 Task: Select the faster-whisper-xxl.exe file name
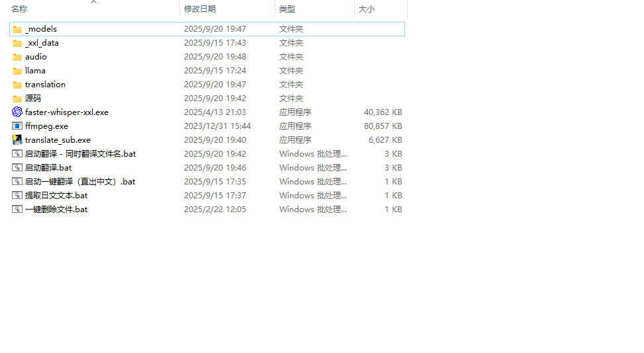click(x=67, y=112)
